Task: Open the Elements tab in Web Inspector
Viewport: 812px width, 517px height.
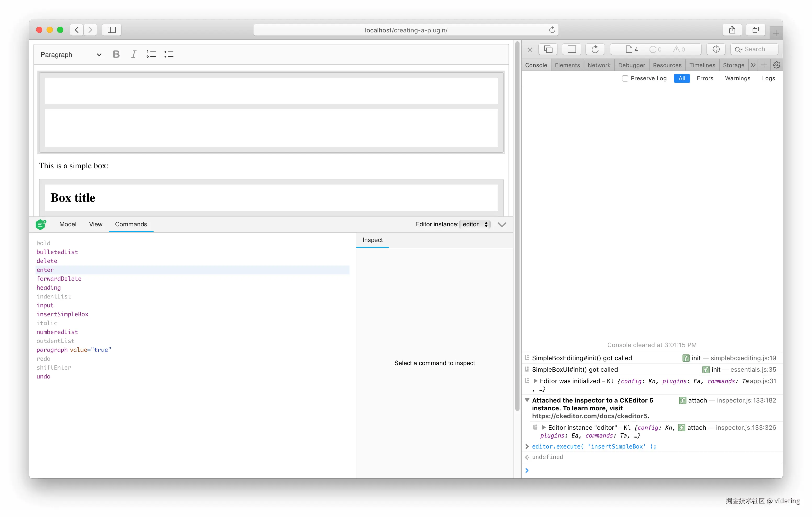Action: coord(567,65)
